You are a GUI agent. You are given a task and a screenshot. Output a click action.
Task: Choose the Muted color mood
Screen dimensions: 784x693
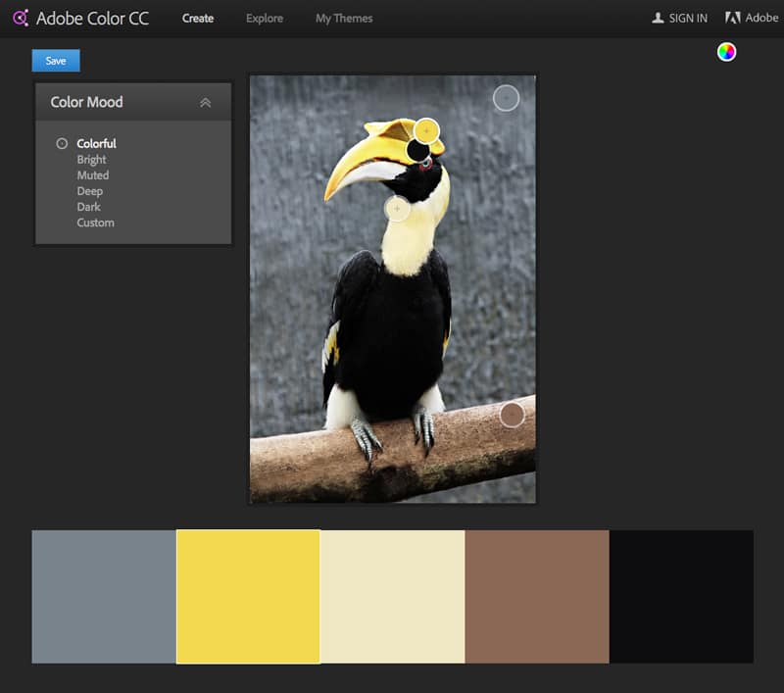point(92,175)
